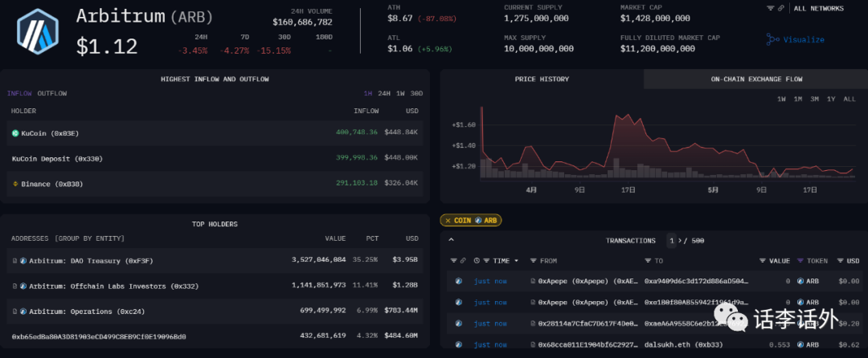Toggle the TIME column sort arrow
This screenshot has width=868, height=358.
tap(517, 261)
